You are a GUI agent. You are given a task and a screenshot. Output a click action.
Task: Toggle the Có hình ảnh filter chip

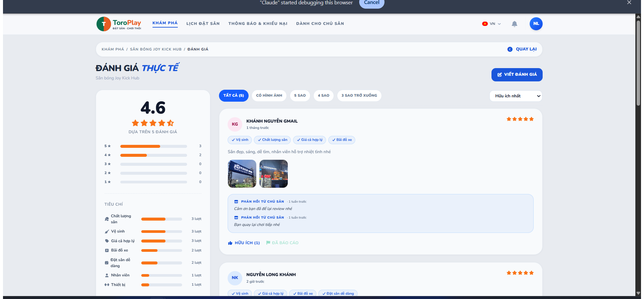(269, 96)
